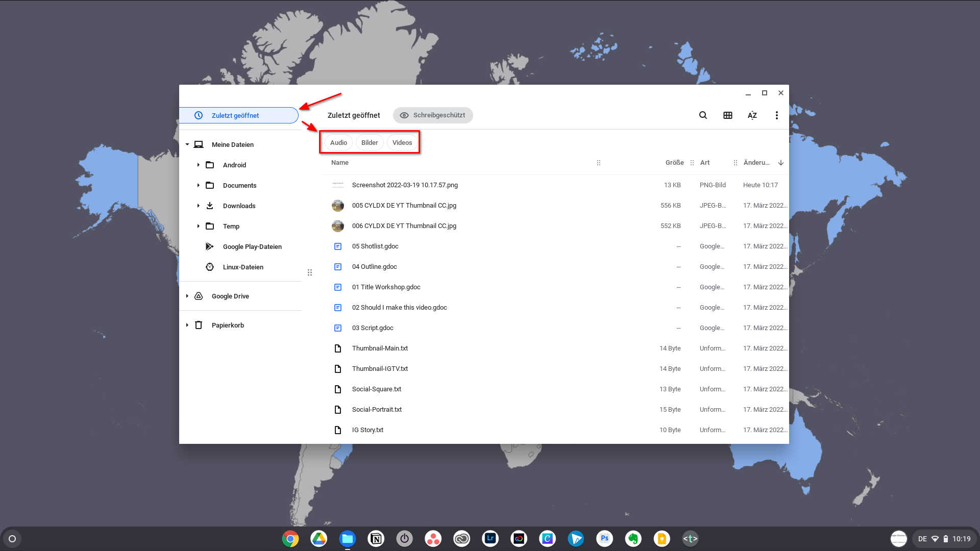Image resolution: width=980 pixels, height=551 pixels.
Task: Launch Chrome from shelf
Action: click(290, 539)
